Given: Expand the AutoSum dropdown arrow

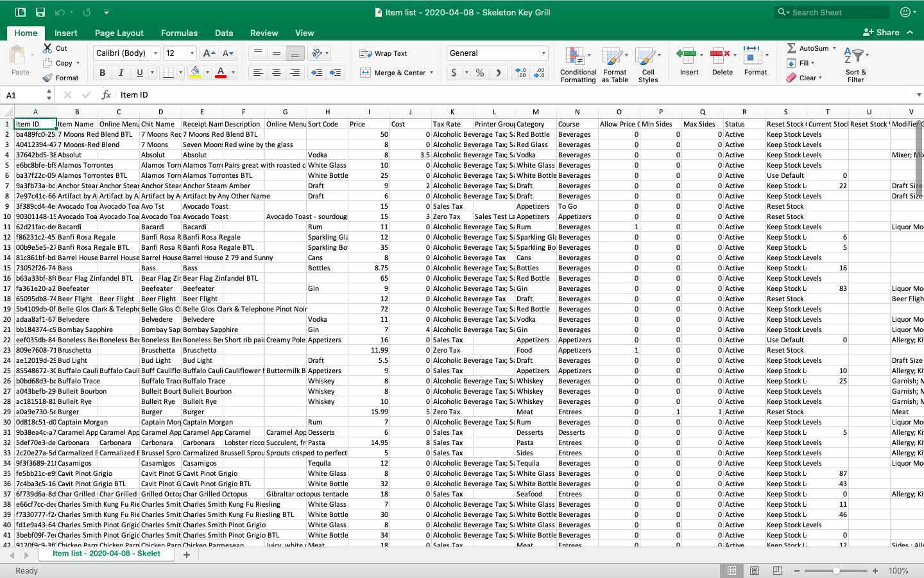Looking at the screenshot, I should coord(834,48).
